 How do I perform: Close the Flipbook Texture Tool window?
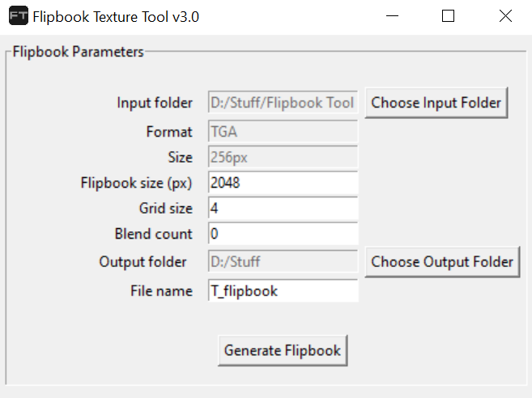pyautogui.click(x=505, y=16)
